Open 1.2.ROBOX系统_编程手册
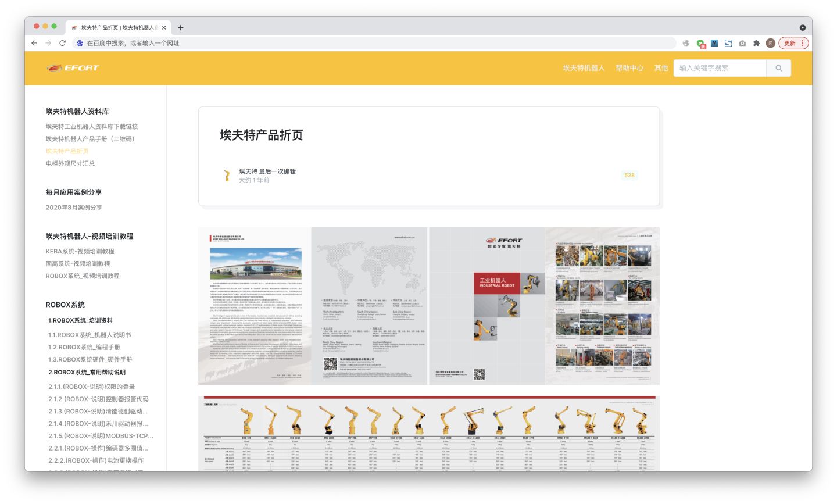Image resolution: width=837 pixels, height=504 pixels. tap(84, 348)
